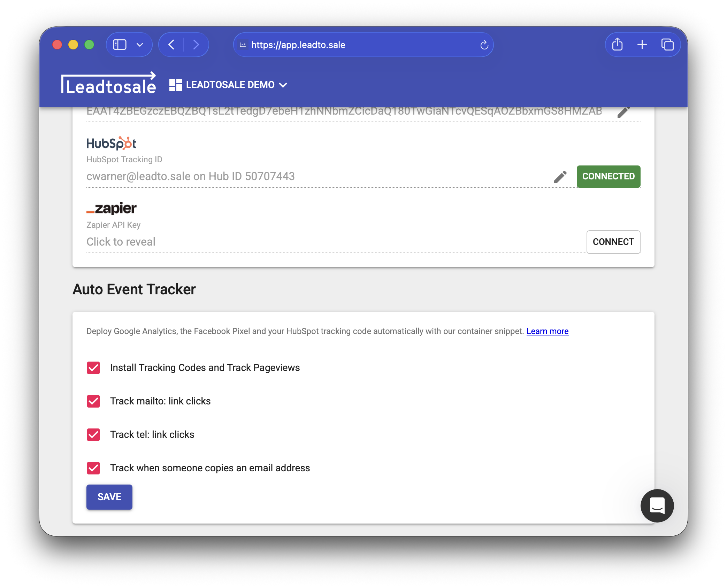Image resolution: width=727 pixels, height=588 pixels.
Task: Navigate back using the browser back arrow
Action: (171, 45)
